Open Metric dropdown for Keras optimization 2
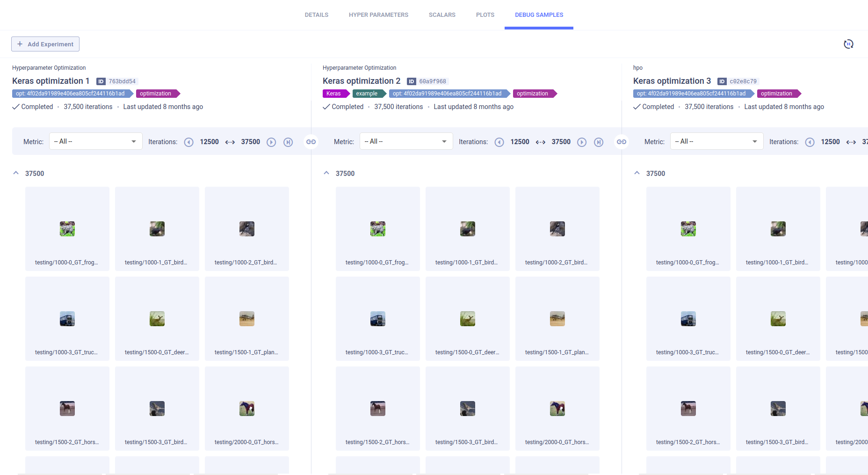868x475 pixels. (x=406, y=141)
